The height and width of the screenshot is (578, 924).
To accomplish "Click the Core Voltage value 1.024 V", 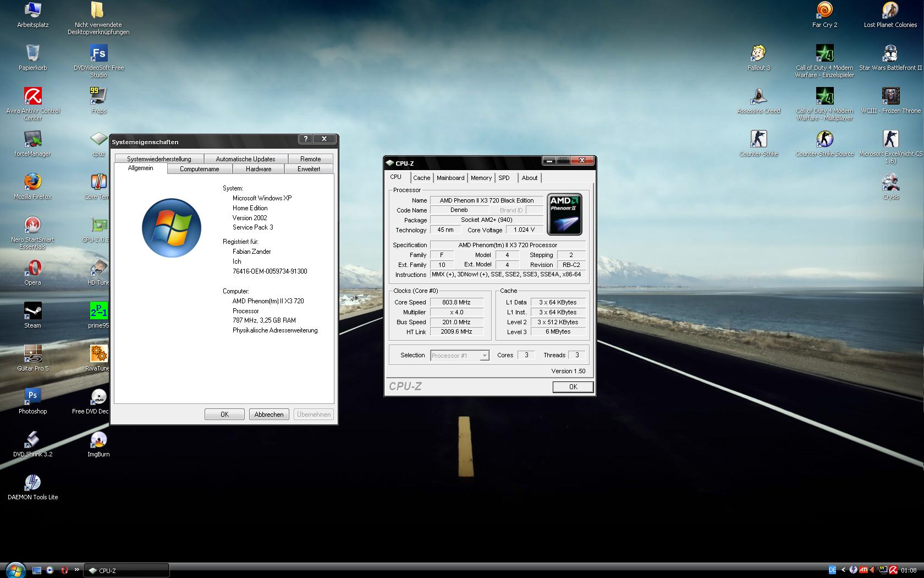I will pyautogui.click(x=524, y=230).
